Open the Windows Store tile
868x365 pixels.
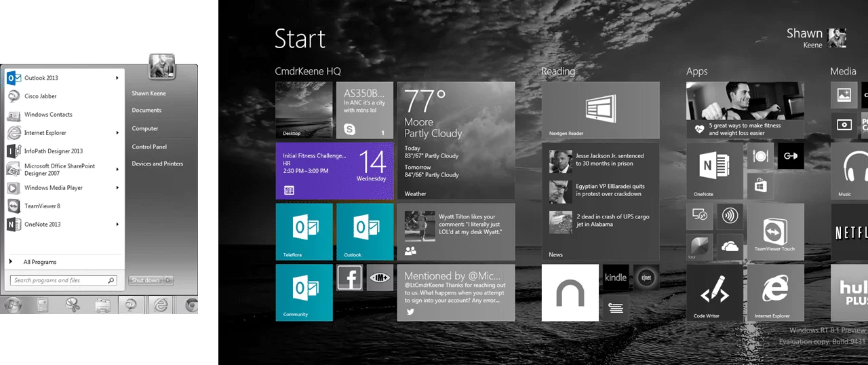(760, 186)
